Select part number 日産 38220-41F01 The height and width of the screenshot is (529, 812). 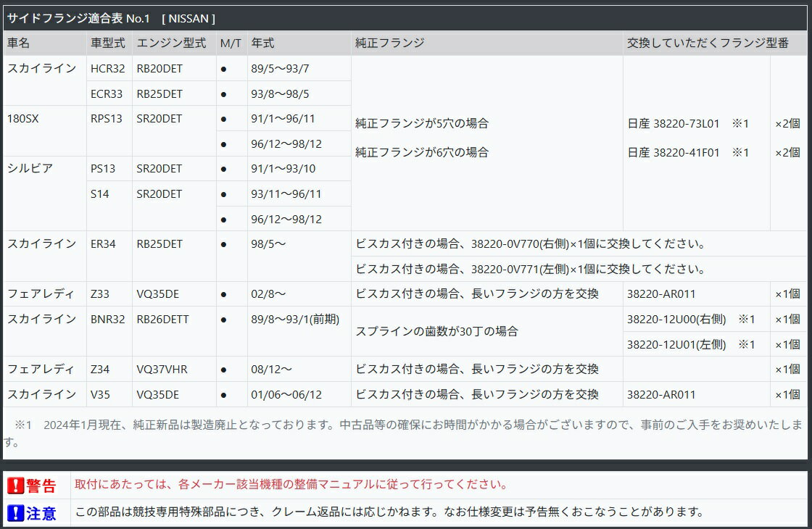coord(674,153)
